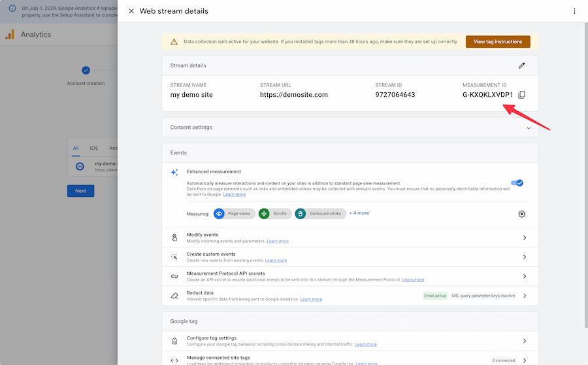The image size is (588, 365).
Task: Open Learn more link for Modify events
Action: (278, 241)
